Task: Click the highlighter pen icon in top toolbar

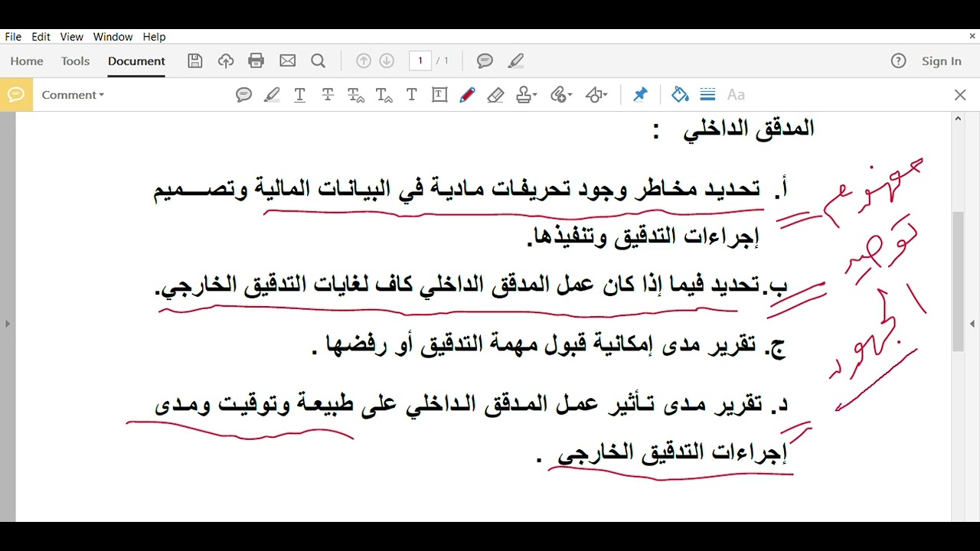Action: coord(516,61)
